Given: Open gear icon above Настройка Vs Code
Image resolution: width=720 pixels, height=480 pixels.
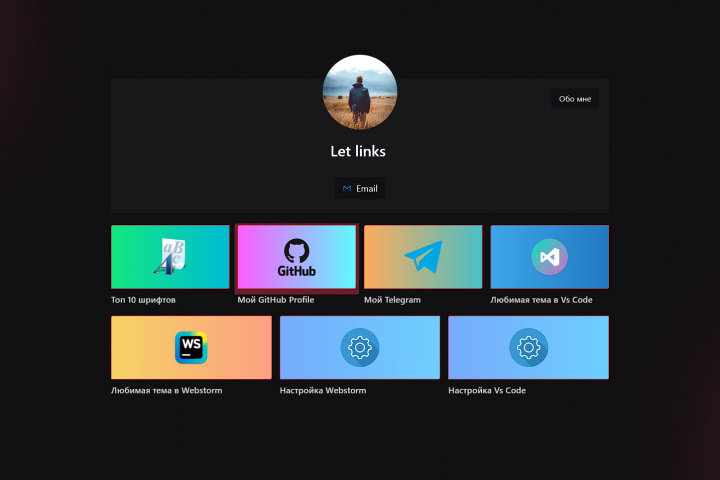Looking at the screenshot, I should point(529,348).
